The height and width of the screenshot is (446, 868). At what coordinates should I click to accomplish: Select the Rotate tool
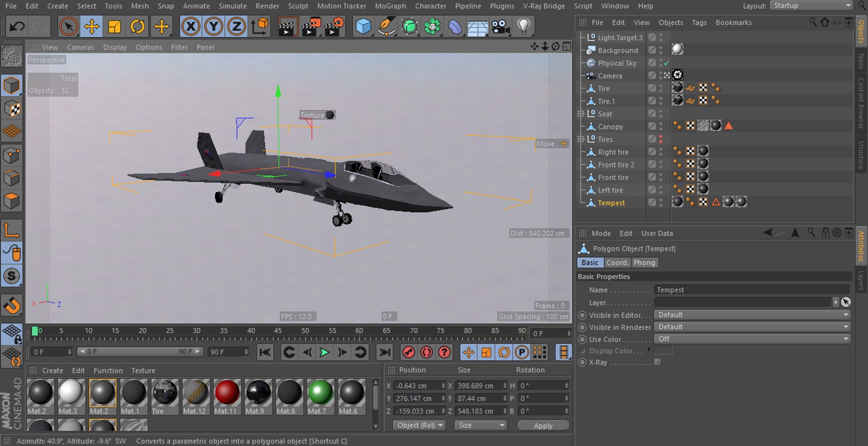click(x=137, y=27)
